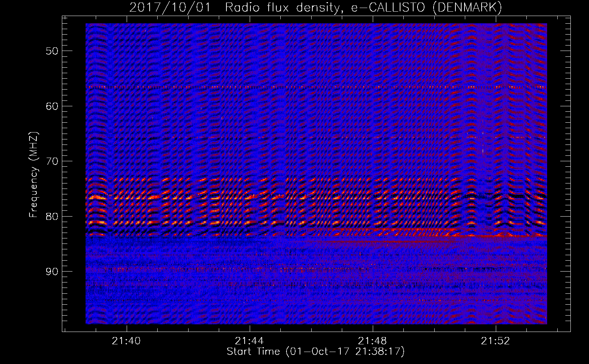The height and width of the screenshot is (364, 589).
Task: Click the 21:48 time tick label
Action: pyautogui.click(x=372, y=341)
